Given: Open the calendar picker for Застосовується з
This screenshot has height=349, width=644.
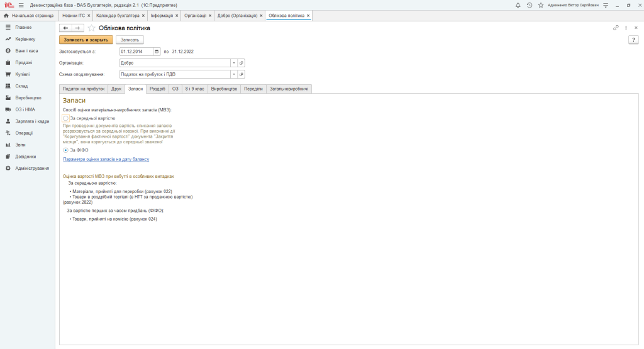Looking at the screenshot, I should click(157, 52).
